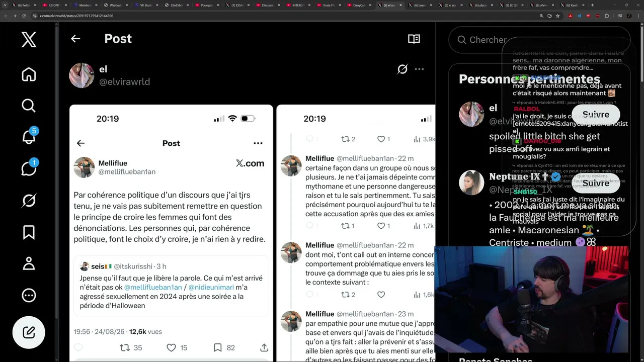Viewport: 644px width, 362px height.
Task: Open Notifications with the 5 badge
Action: [x=29, y=136]
